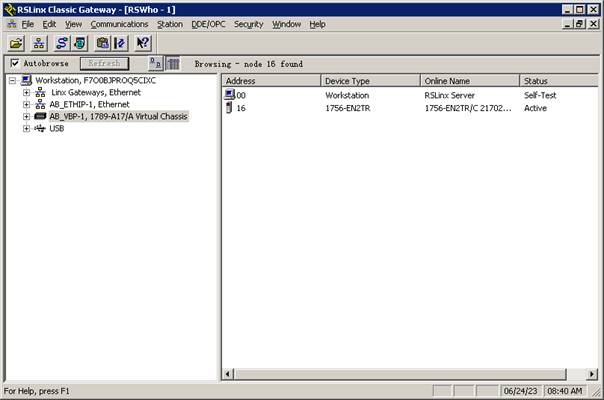Click the AB_VBP-1 virtual chassis icon

pos(40,116)
